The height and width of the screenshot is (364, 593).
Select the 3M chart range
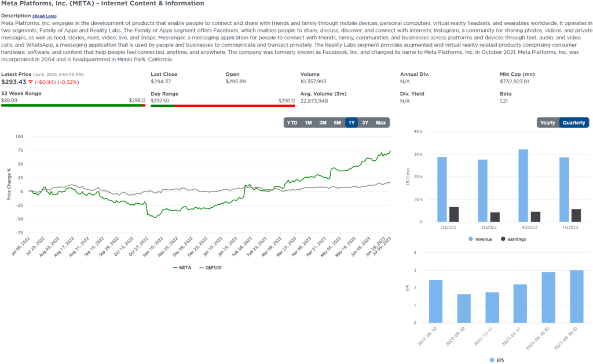pyautogui.click(x=323, y=123)
